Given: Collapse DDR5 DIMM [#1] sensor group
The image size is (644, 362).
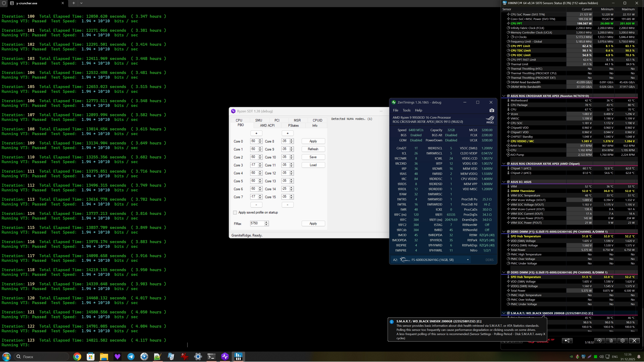Looking at the screenshot, I should tap(504, 231).
